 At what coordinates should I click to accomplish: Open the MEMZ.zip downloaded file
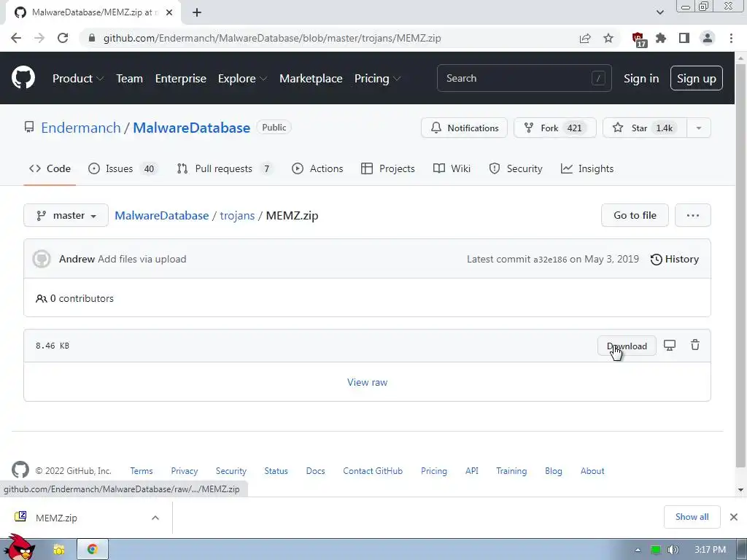(56, 518)
